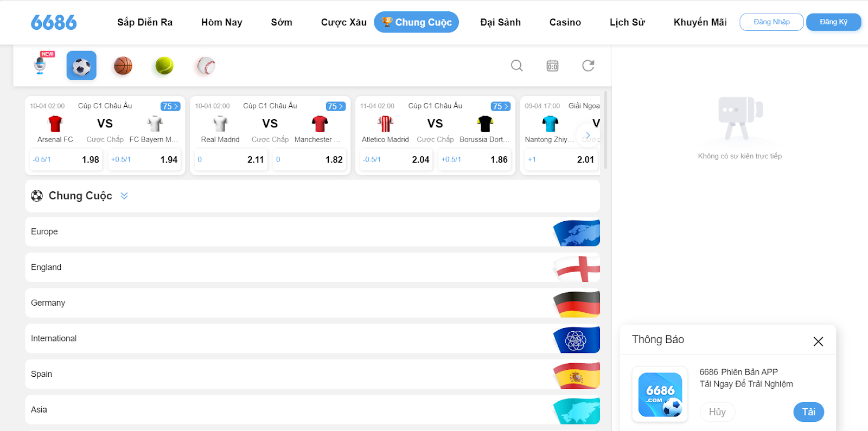Select the basketball sport icon
Image resolution: width=868 pixels, height=431 pixels.
point(123,66)
